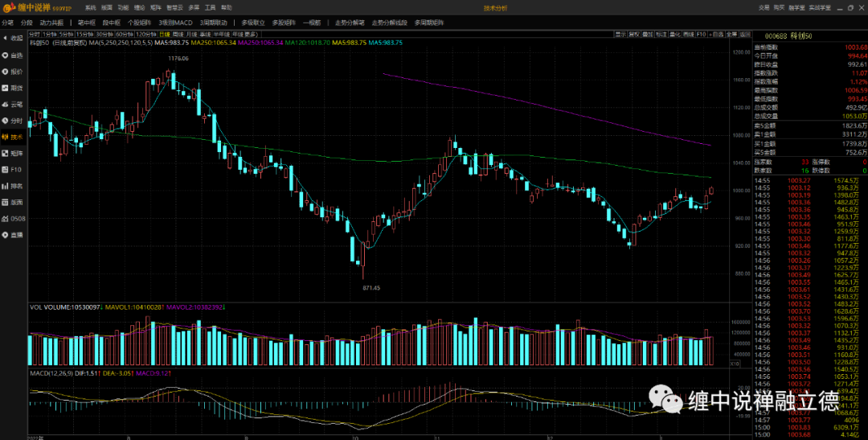The width and height of the screenshot is (868, 440).
Task: Switch to 15分钟 period tab
Action: click(84, 35)
